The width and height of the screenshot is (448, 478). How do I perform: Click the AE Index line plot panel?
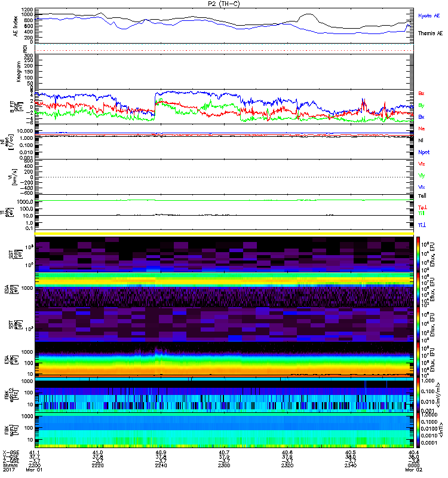click(x=224, y=26)
